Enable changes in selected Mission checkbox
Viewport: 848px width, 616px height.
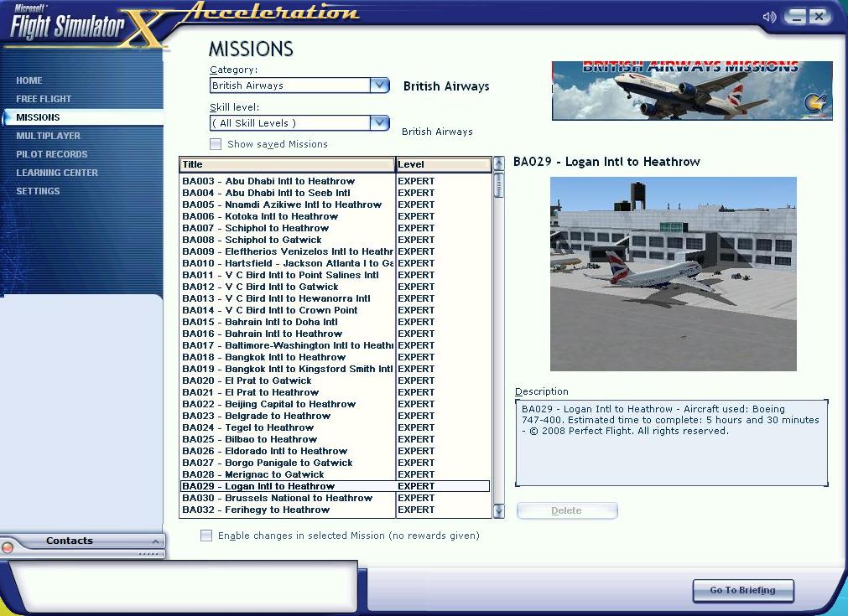pos(206,536)
